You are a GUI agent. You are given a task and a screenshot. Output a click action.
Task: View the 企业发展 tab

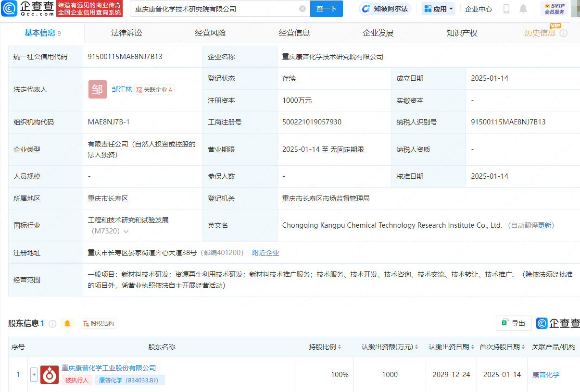(x=378, y=33)
